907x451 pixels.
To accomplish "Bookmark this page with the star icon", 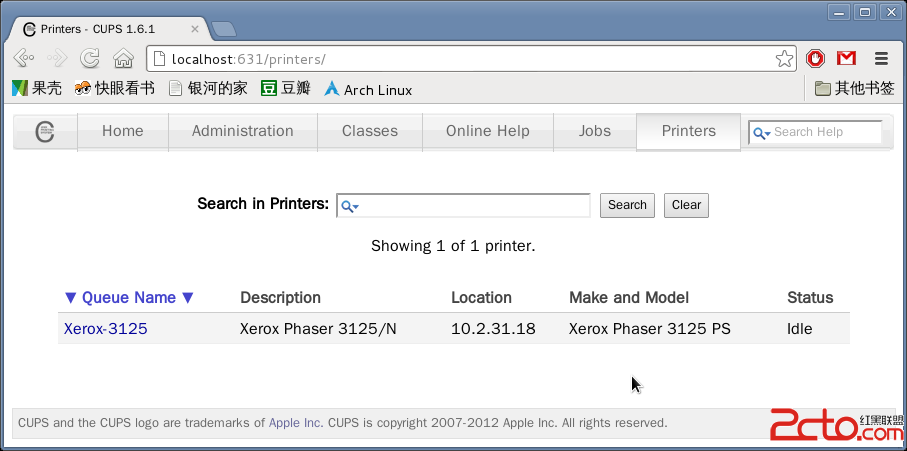I will (x=784, y=58).
